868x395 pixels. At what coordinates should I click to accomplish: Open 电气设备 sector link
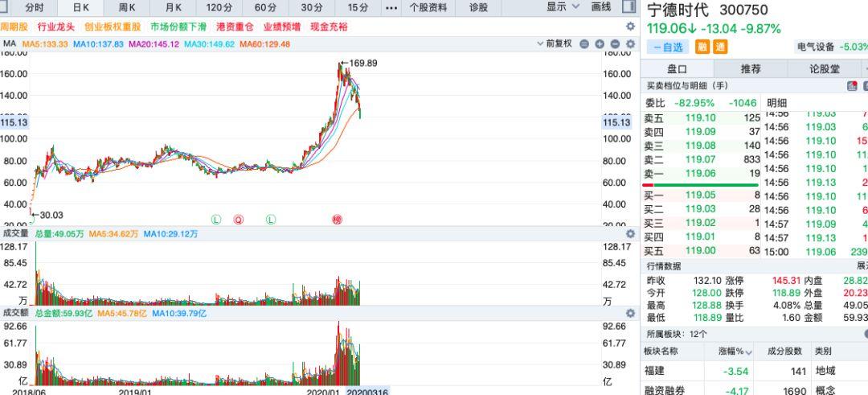coord(816,47)
